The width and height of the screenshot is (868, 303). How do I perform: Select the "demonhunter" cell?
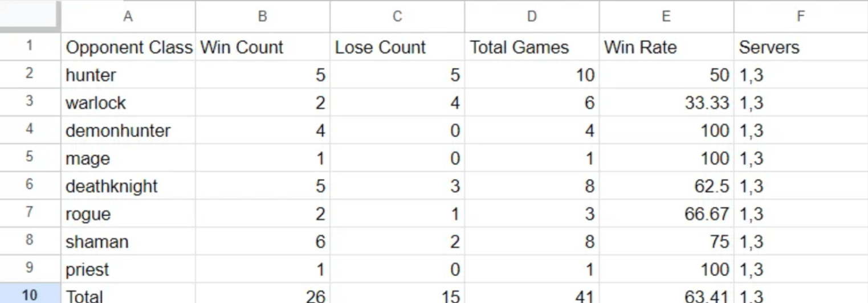pos(128,131)
